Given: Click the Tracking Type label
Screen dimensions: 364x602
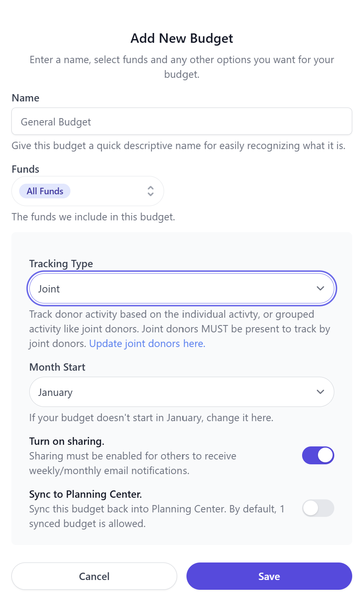Looking at the screenshot, I should (x=61, y=264).
